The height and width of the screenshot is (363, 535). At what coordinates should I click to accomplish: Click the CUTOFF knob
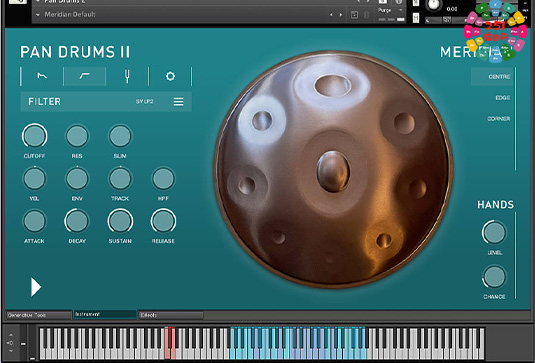(34, 136)
